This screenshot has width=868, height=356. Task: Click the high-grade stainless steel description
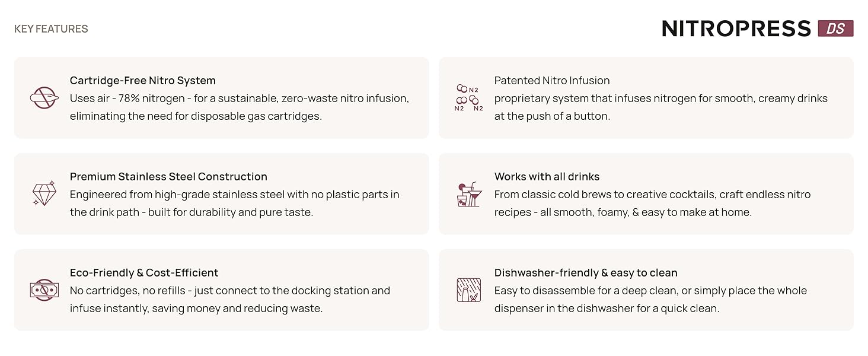[234, 203]
